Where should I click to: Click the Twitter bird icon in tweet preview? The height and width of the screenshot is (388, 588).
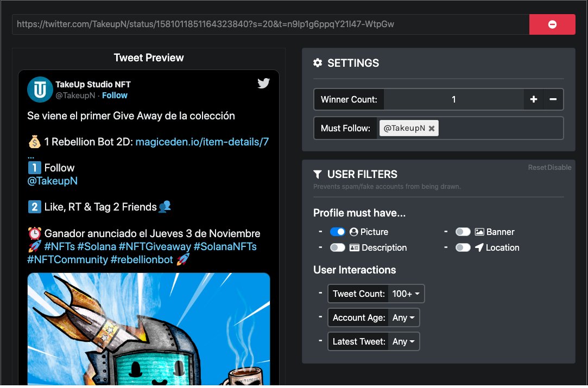pyautogui.click(x=264, y=83)
